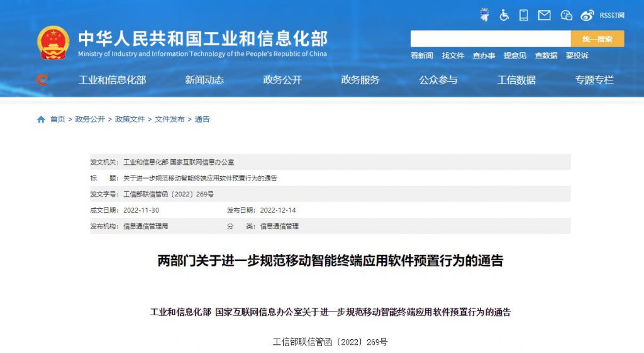The image size is (644, 353).
Task: Click the ministry's Chinese name in the header
Action: 203,38
